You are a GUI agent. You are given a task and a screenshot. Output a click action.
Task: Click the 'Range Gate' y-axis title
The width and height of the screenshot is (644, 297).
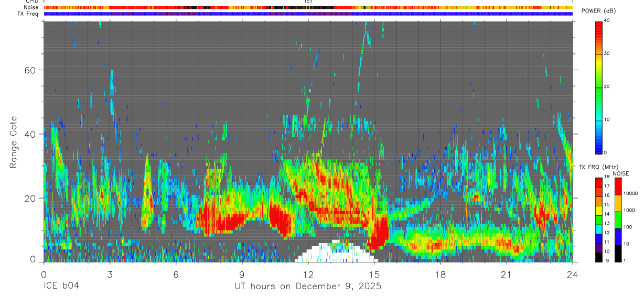coord(14,141)
